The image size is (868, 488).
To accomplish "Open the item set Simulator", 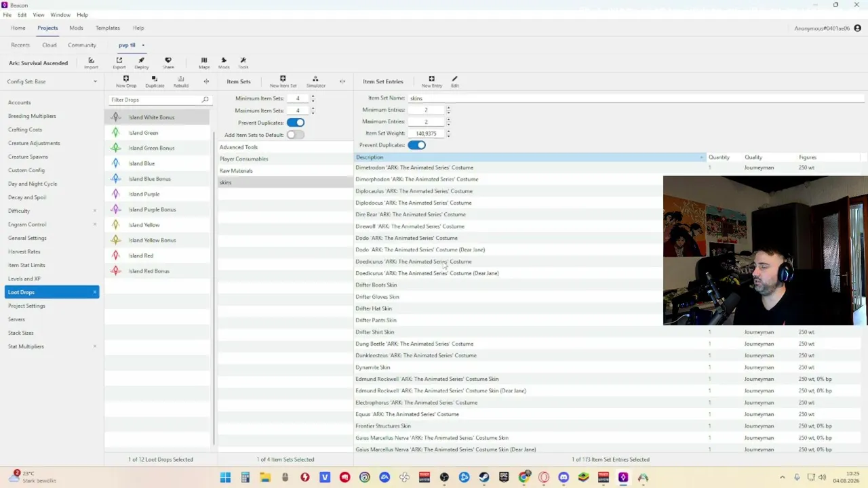I will coord(315,81).
